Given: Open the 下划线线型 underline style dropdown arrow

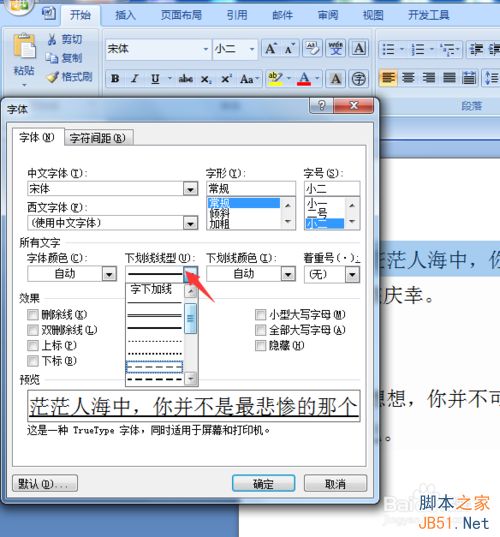Looking at the screenshot, I should pos(190,274).
